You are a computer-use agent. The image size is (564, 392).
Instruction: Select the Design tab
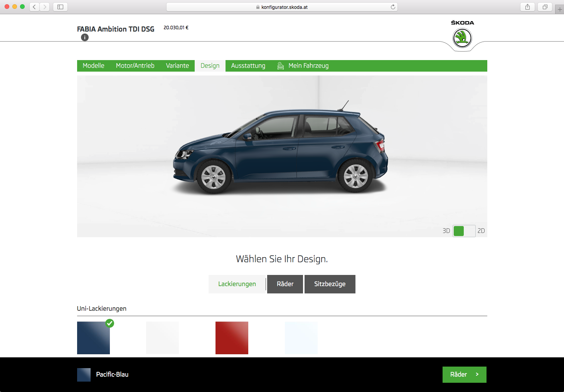[210, 66]
